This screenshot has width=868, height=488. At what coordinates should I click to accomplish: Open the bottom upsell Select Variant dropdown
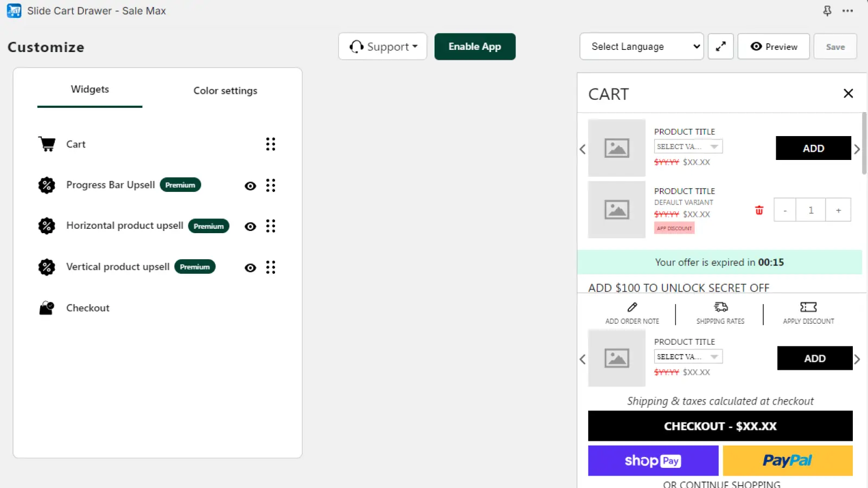[688, 357]
